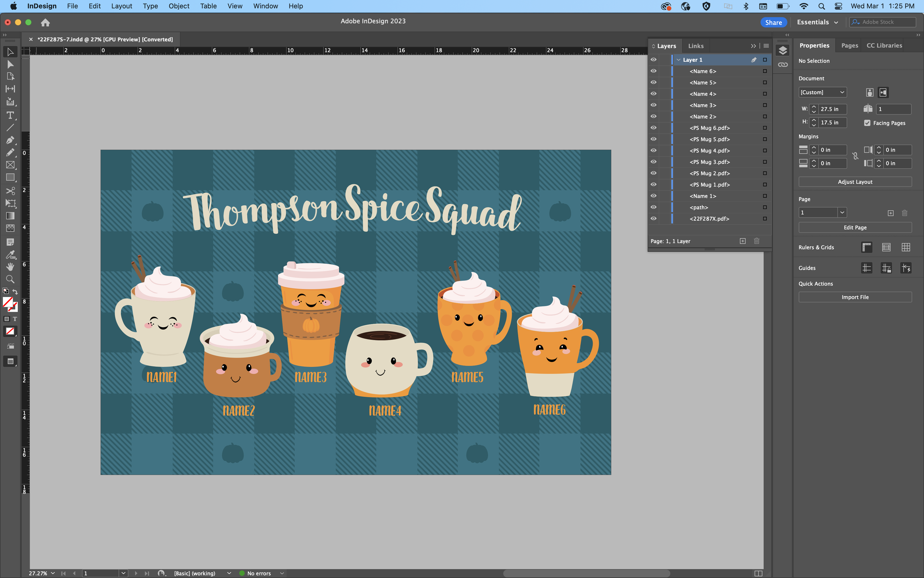
Task: Click the fill color swatch in toolbar
Action: pos(8,302)
